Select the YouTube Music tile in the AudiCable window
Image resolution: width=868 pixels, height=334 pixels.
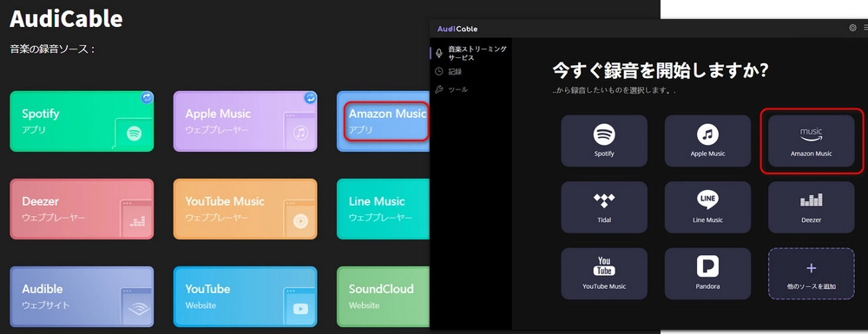click(x=604, y=274)
